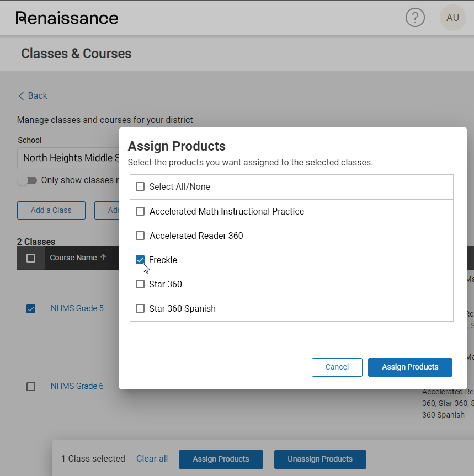The width and height of the screenshot is (474, 476).
Task: Check the Star 360 Spanish option
Action: point(140,308)
